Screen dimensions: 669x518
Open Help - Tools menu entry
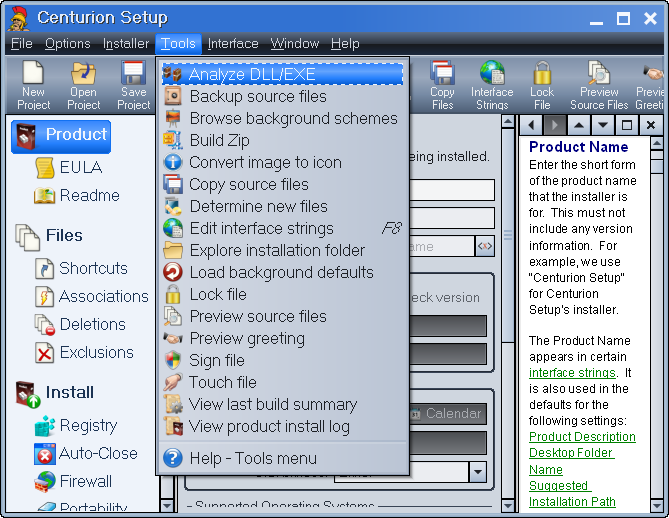282,458
